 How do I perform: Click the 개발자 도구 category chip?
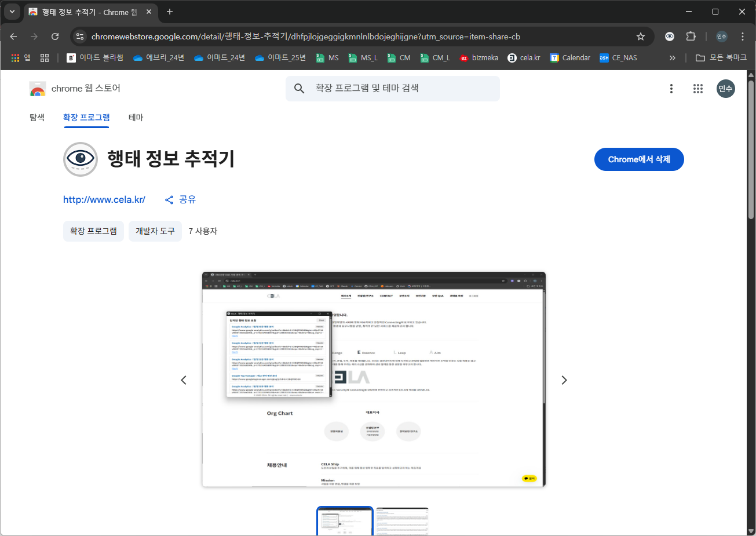[155, 231]
